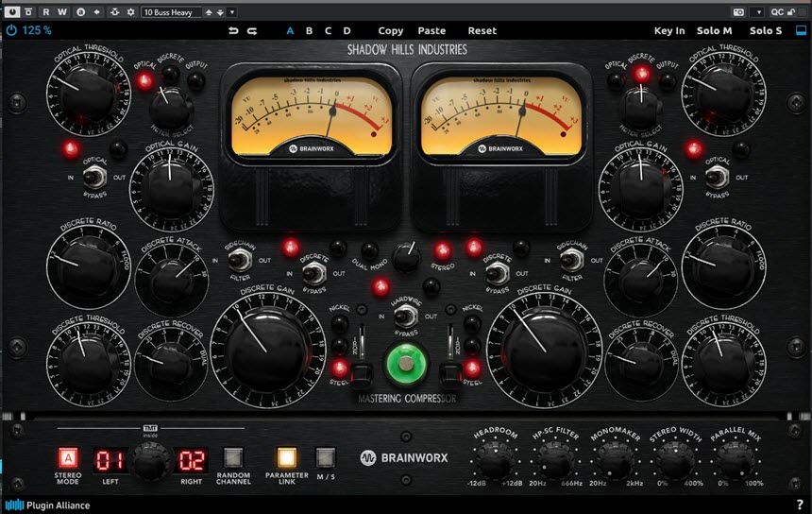
Task: Toggle the Random Channel button
Action: tap(233, 458)
